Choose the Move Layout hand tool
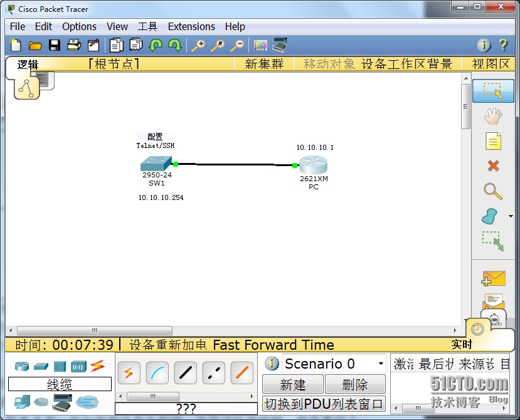Screen dimensions: 520x420 pos(493,116)
